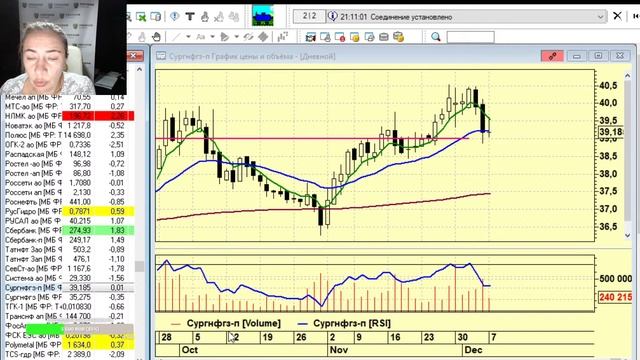This screenshot has width=640, height=360.
Task: Select the Распадская row
Action: click(x=68, y=154)
